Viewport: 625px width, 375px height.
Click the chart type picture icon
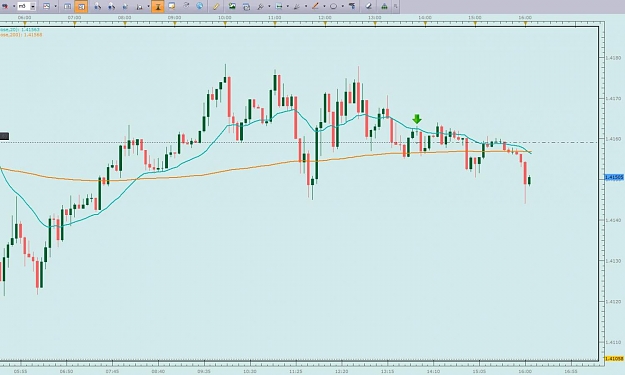point(47,6)
